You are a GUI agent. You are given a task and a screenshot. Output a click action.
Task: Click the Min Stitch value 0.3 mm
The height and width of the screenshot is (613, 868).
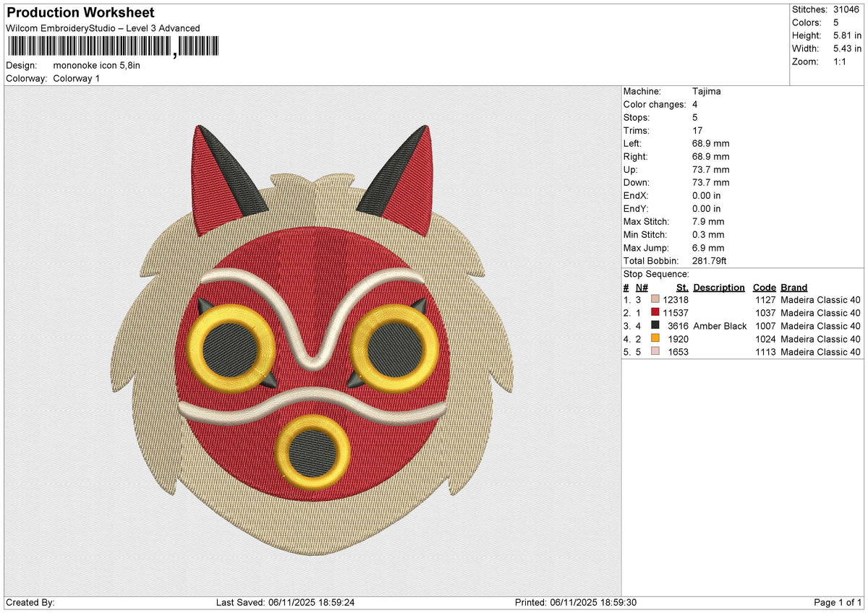click(708, 234)
